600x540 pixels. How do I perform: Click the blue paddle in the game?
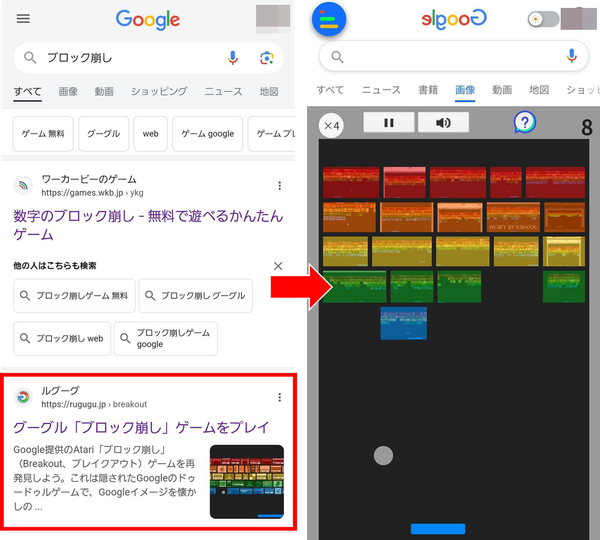[x=438, y=529]
